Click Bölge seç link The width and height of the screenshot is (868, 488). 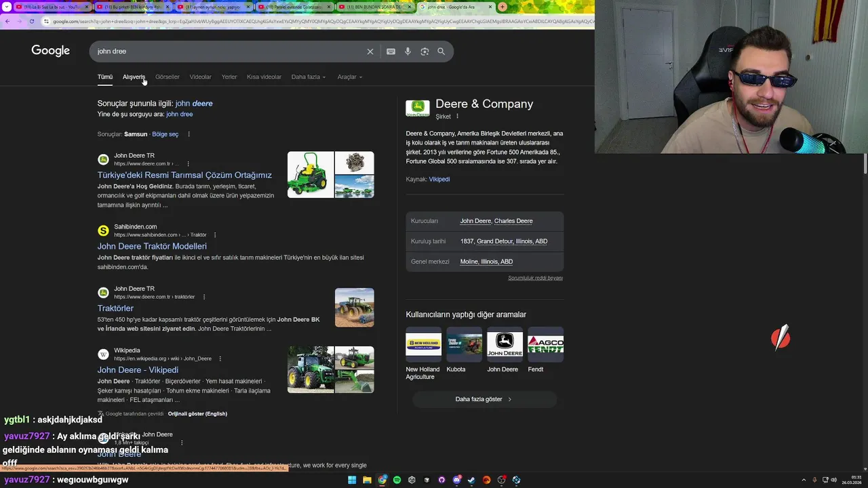(165, 134)
